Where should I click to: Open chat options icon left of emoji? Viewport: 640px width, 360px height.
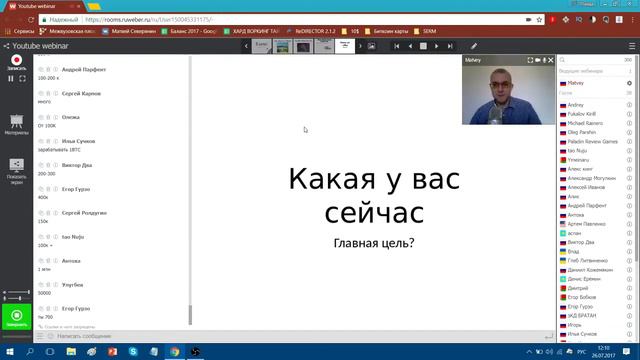coord(40,336)
